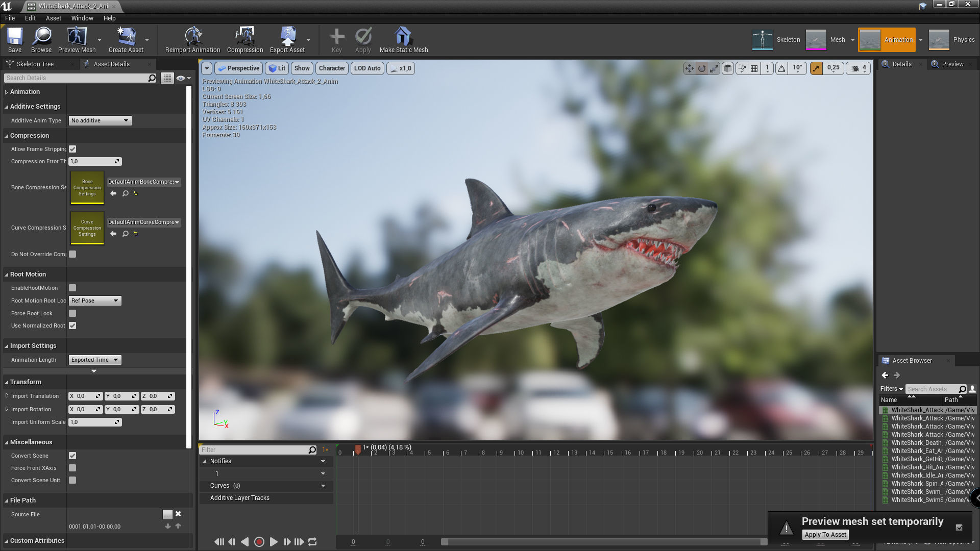Click the LOD Auto button
The width and height of the screenshot is (980, 551).
coord(367,68)
